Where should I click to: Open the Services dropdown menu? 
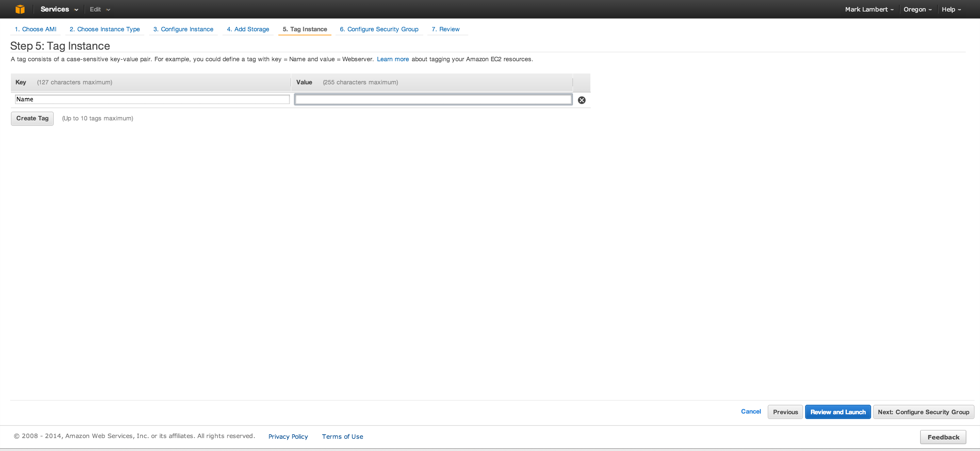click(x=59, y=9)
